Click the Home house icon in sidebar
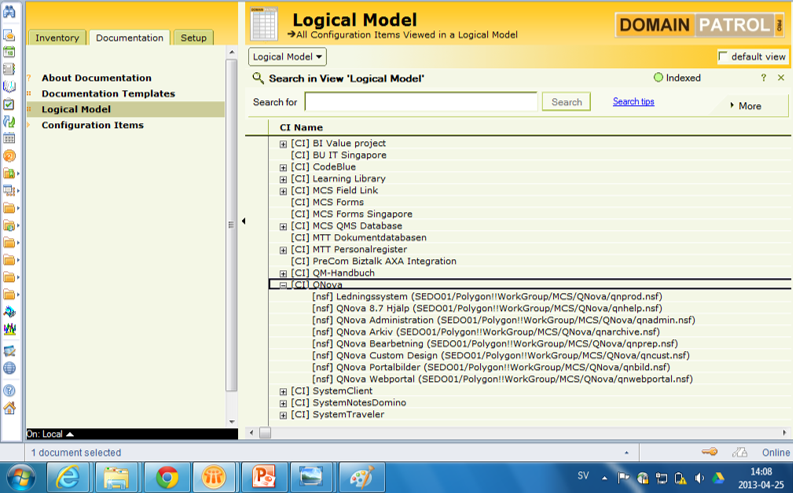The image size is (793, 493). click(x=9, y=408)
